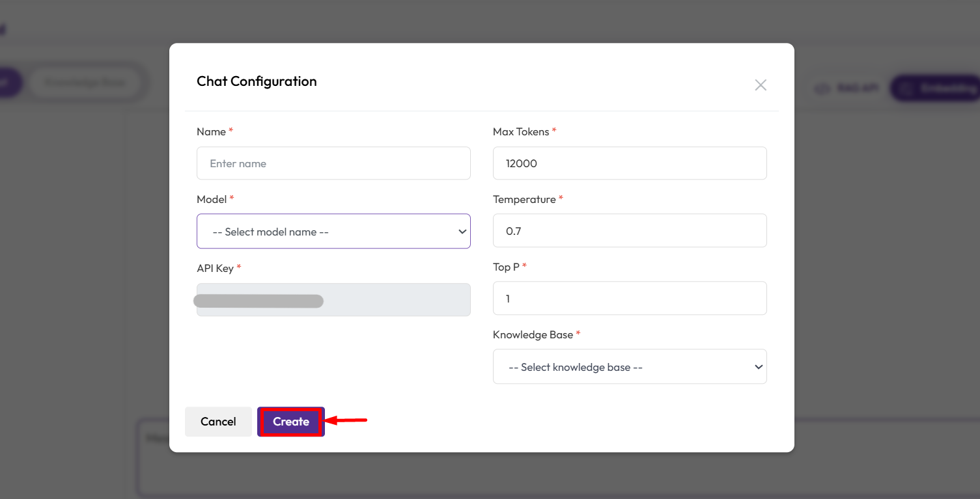This screenshot has height=499, width=980.
Task: Click the purple Create button
Action: click(290, 422)
